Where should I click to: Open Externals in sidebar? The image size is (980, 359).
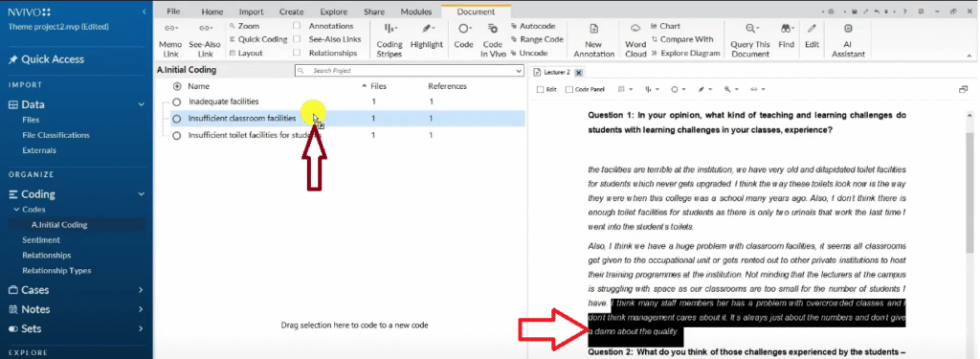click(38, 150)
